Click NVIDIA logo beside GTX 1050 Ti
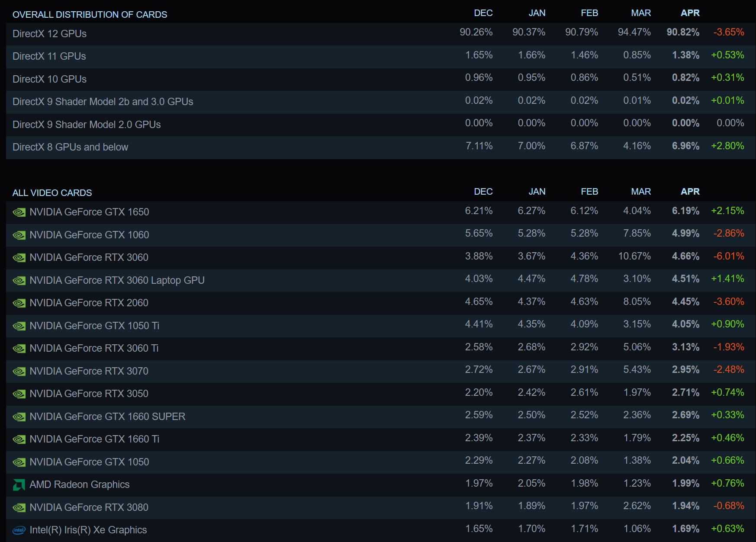The width and height of the screenshot is (756, 542). pos(19,326)
